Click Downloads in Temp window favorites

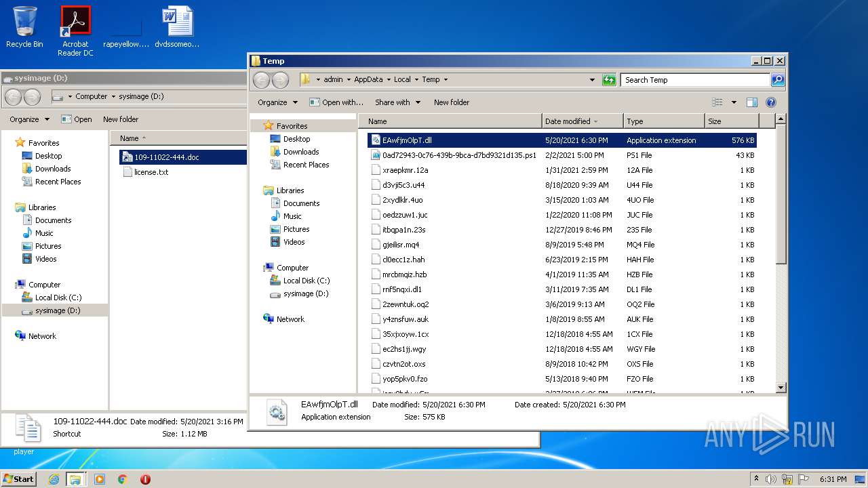(300, 152)
